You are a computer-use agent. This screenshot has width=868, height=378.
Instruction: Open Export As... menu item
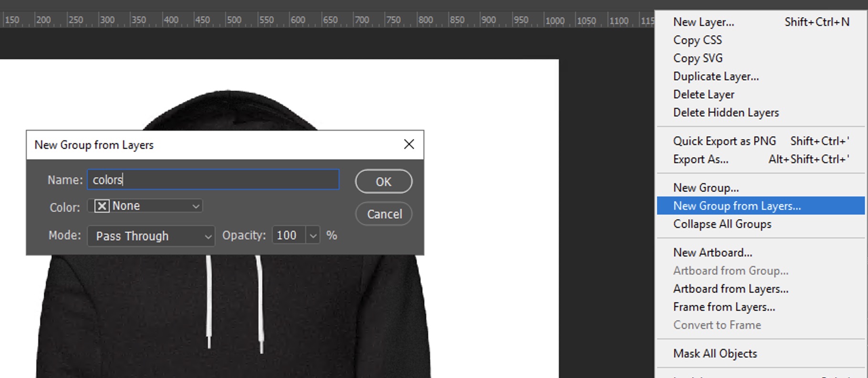[x=701, y=159]
